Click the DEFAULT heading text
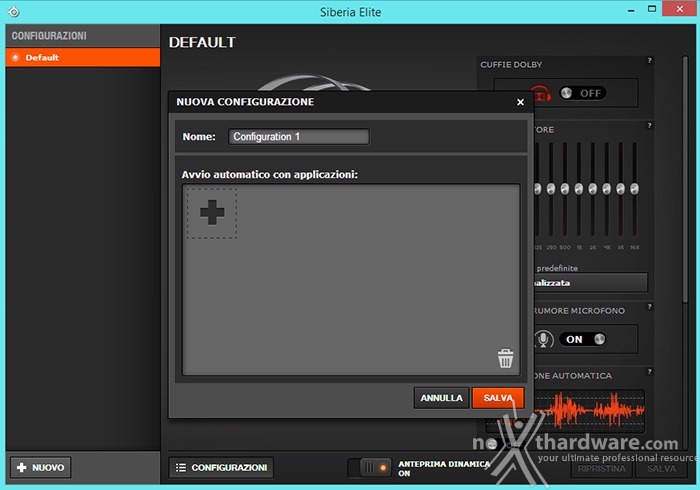This screenshot has width=700, height=490. point(202,42)
